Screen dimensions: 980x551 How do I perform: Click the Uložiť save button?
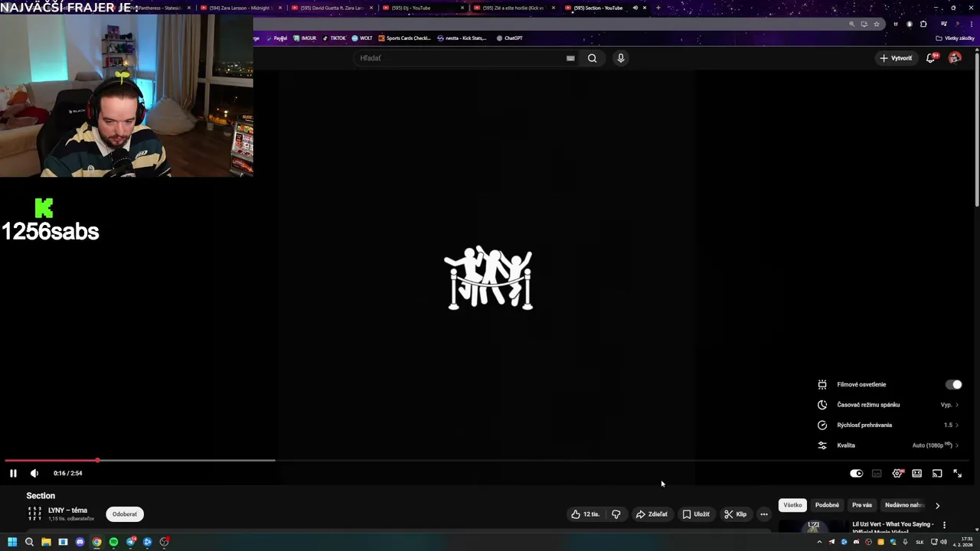(696, 514)
